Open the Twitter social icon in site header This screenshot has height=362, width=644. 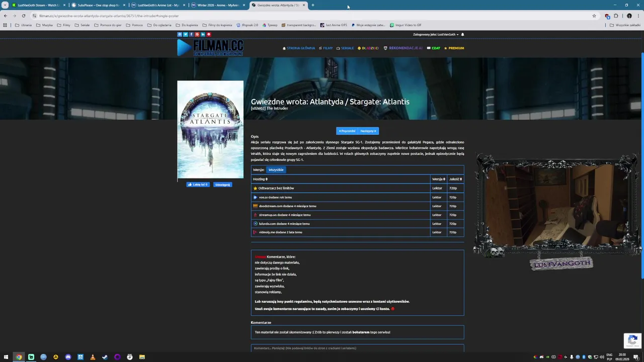pos(185,34)
